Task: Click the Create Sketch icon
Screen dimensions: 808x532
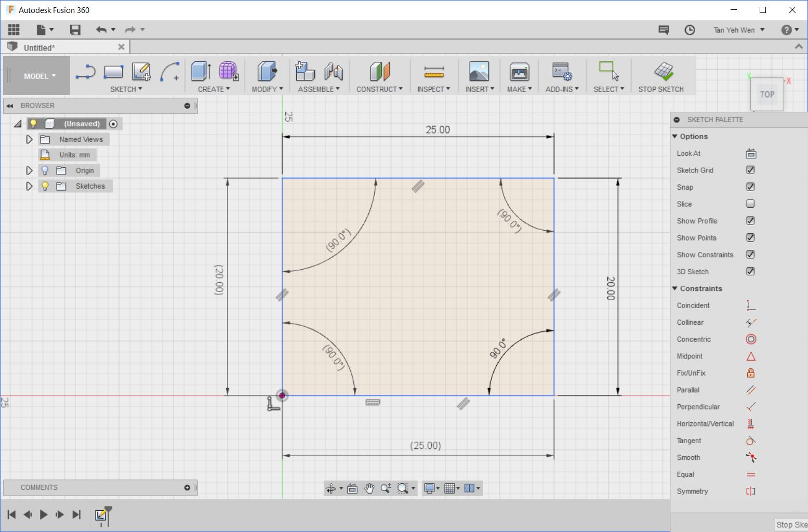Action: point(141,72)
